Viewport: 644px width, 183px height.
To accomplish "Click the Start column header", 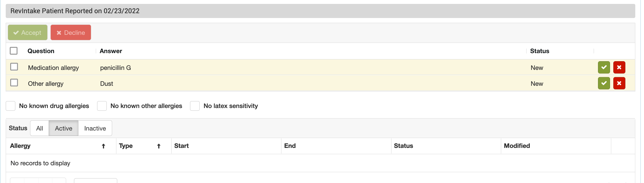I will pyautogui.click(x=182, y=146).
